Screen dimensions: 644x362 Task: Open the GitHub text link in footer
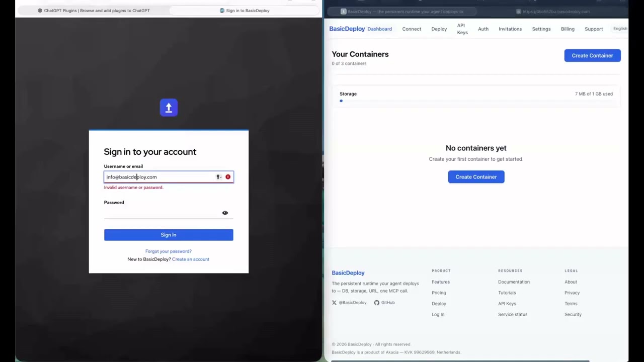pyautogui.click(x=388, y=303)
